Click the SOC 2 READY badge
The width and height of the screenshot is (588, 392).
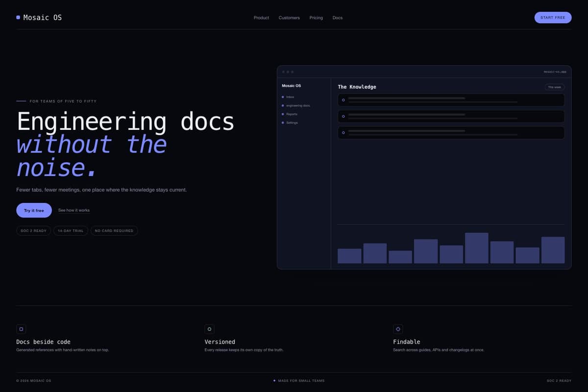[x=33, y=231]
